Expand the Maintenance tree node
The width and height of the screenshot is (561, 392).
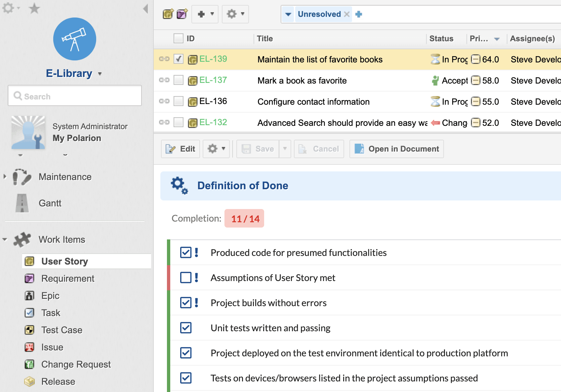[5, 177]
